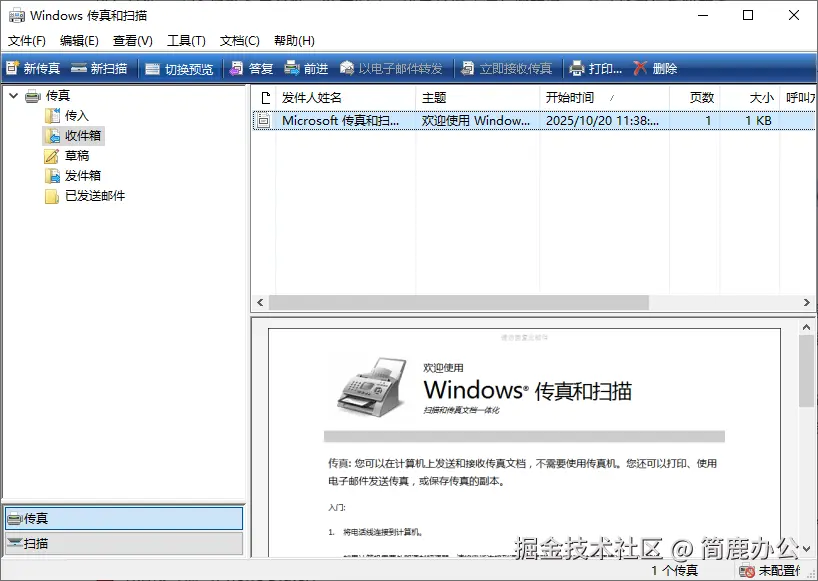Sort by 主题 column header
The height and width of the screenshot is (581, 818).
click(x=477, y=98)
